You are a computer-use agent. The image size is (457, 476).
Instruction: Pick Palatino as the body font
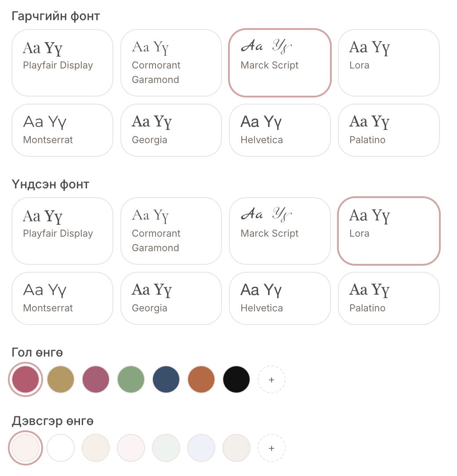point(389,299)
